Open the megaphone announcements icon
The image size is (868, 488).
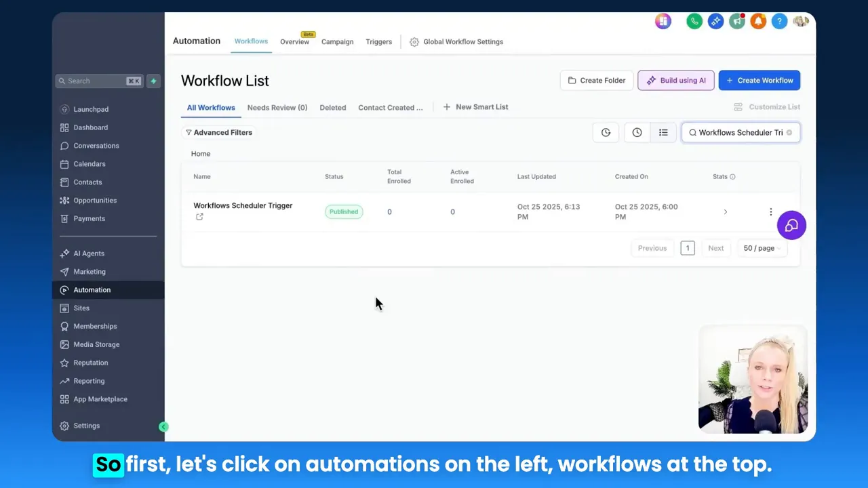737,22
